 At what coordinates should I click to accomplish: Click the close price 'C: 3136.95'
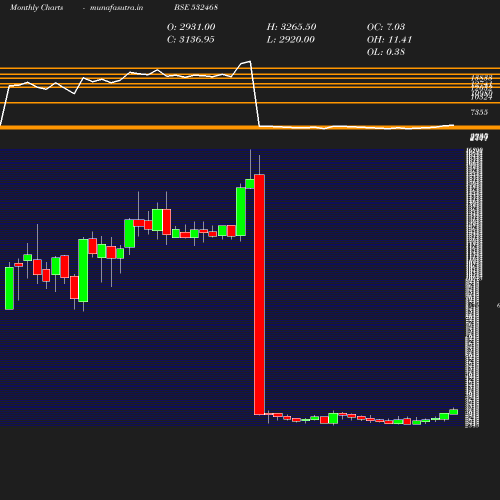(191, 39)
